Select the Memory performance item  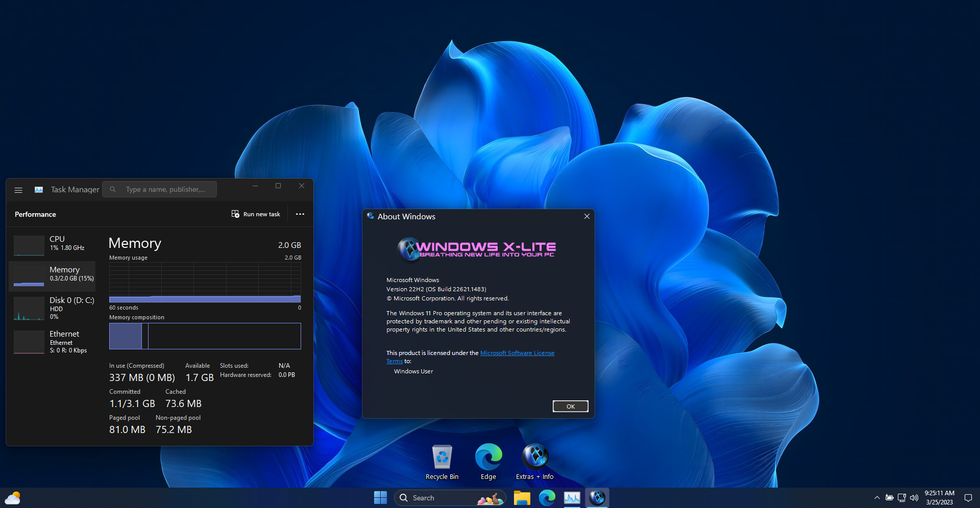[52, 275]
